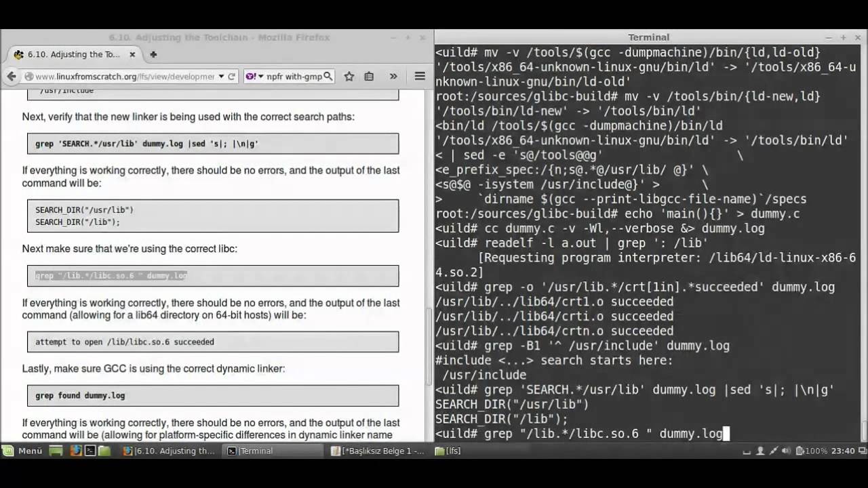
Task: Launch Firefox from the panel launcher
Action: (75, 451)
